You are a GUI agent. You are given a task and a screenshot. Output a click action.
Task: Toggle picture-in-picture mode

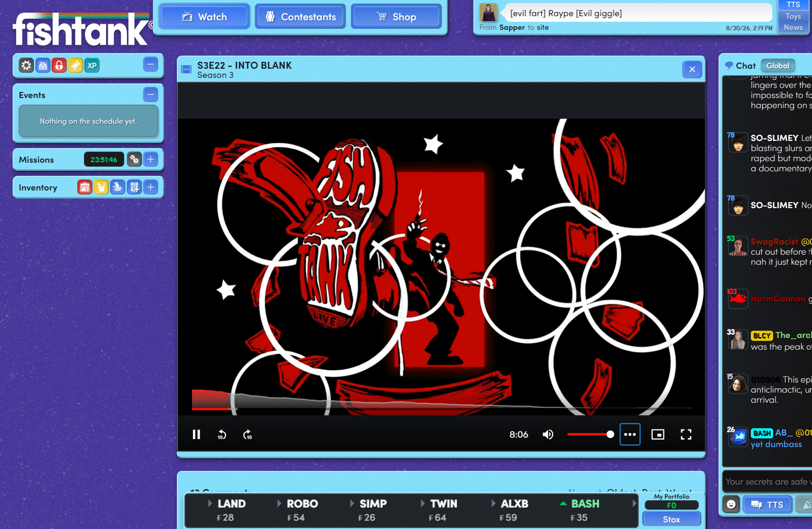point(658,435)
